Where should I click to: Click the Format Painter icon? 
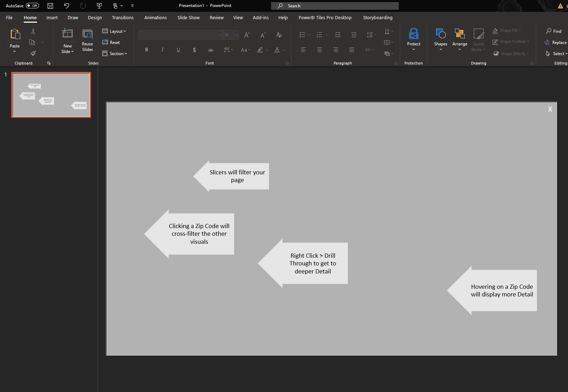coord(33,53)
